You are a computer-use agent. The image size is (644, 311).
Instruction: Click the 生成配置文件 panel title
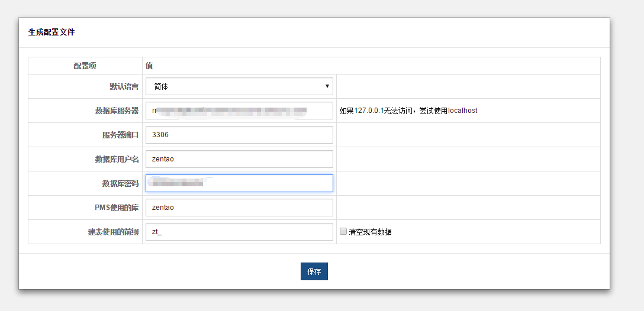[x=51, y=33]
